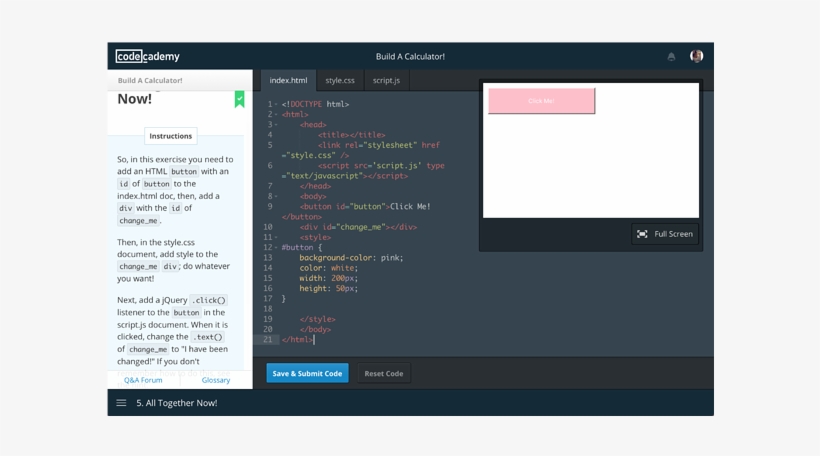Click the Full Screen expand icon
The width and height of the screenshot is (820, 456).
tap(642, 234)
